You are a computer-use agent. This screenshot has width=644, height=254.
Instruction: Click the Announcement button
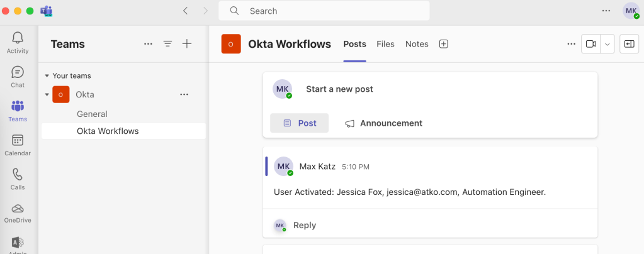383,123
